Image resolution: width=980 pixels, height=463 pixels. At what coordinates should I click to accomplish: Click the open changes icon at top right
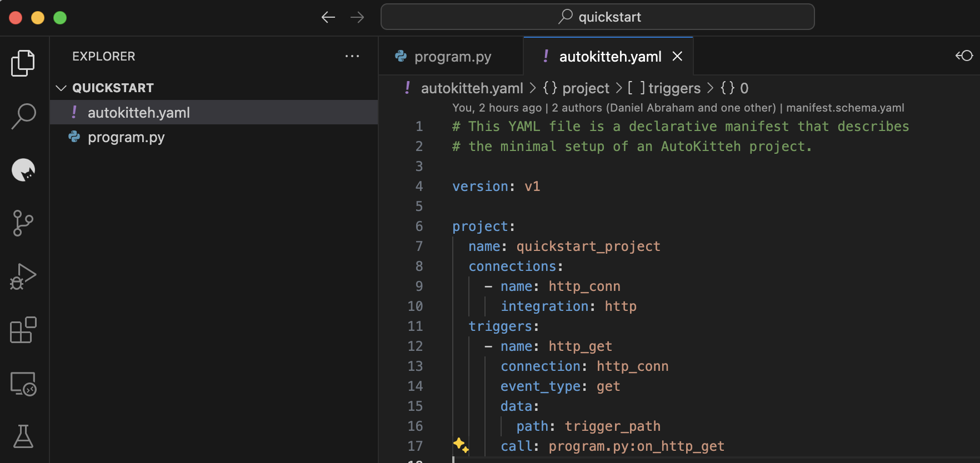tap(964, 56)
